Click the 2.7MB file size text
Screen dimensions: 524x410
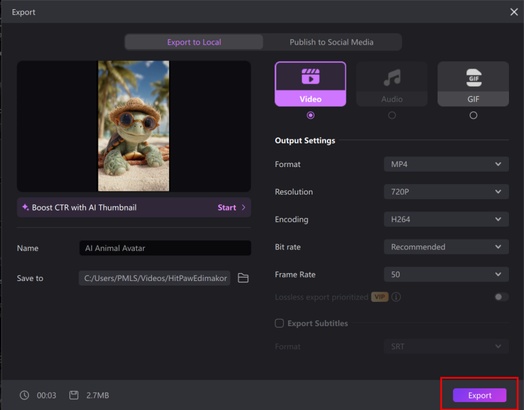coord(98,395)
